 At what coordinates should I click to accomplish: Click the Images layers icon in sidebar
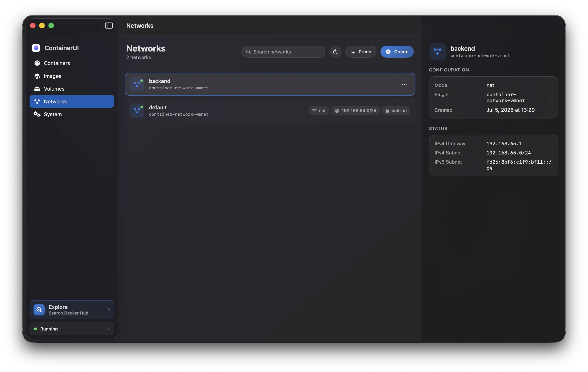pos(37,76)
